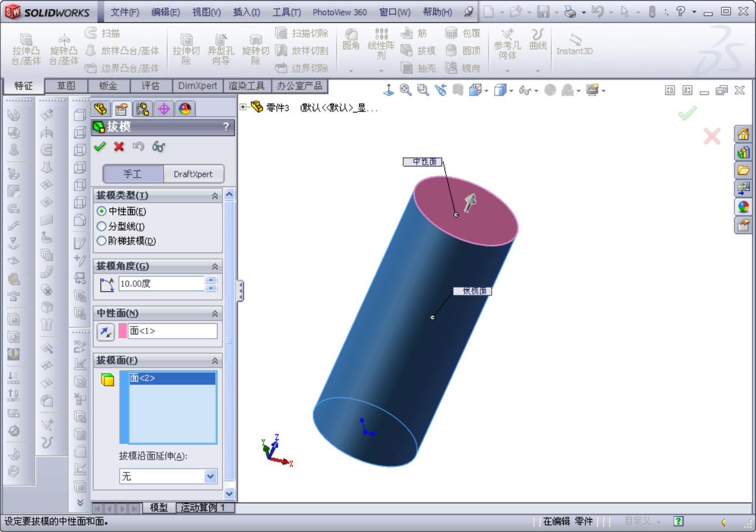This screenshot has width=756, height=532.
Task: Increase draft angle with up spinner
Action: [x=211, y=280]
